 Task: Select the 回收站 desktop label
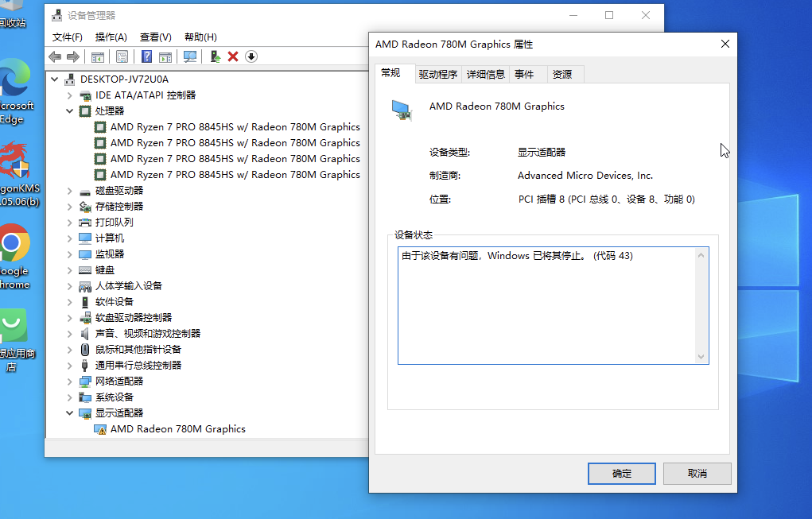tap(13, 23)
